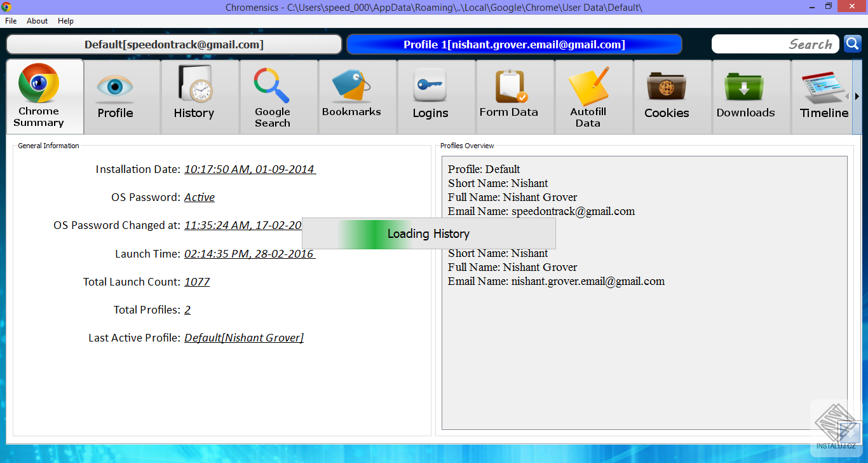Open the Downloads folder icon
Image resolution: width=868 pixels, height=463 pixels.
745,86
